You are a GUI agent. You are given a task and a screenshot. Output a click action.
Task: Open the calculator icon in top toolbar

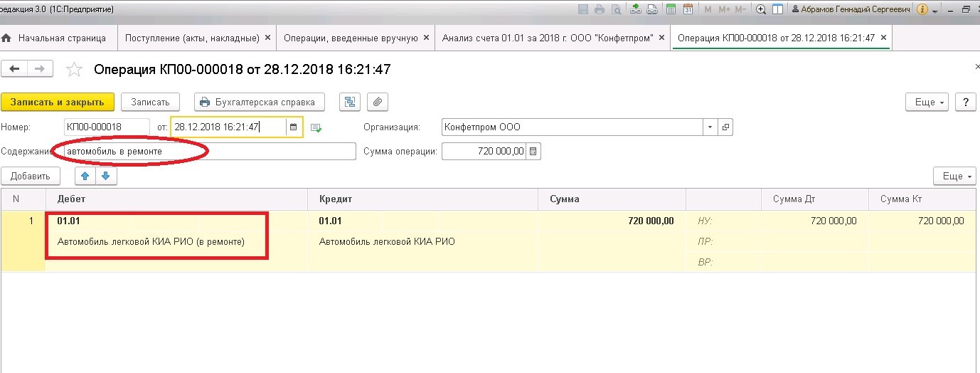pos(671,9)
